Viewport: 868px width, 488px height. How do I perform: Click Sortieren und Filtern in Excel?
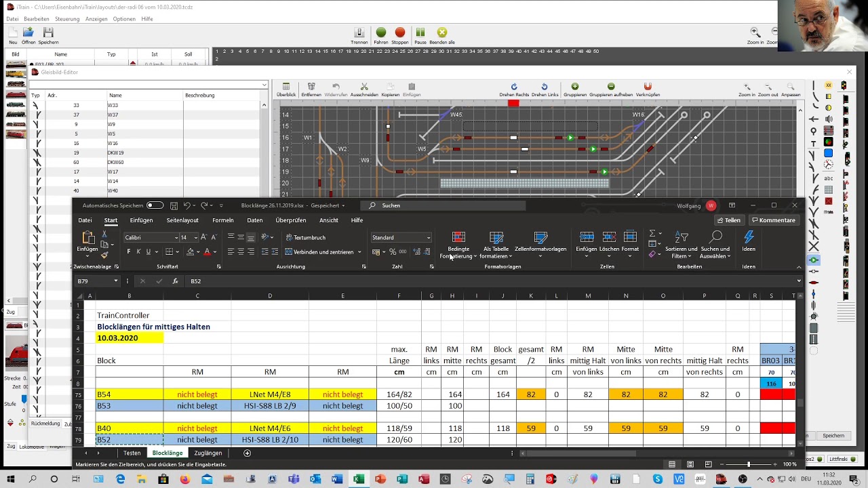[682, 245]
